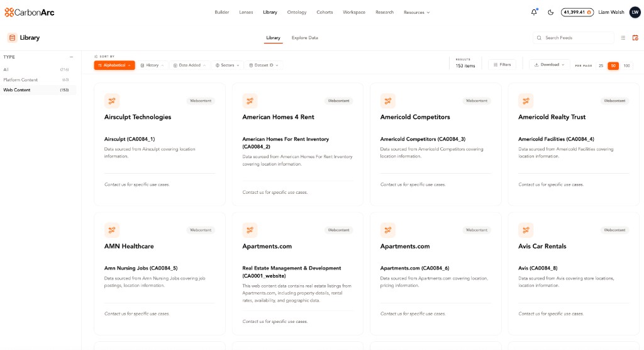Click the Library database icon
Viewport: 644px width, 350px height.
13,38
